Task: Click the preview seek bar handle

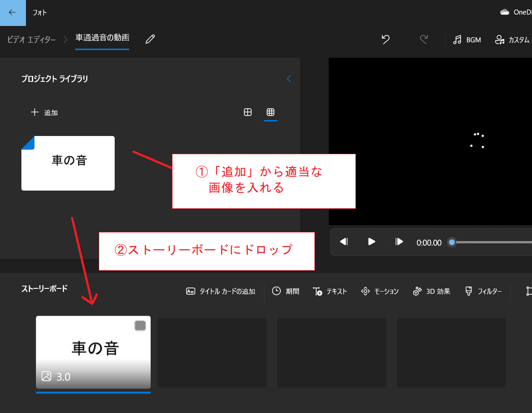Action: click(451, 242)
